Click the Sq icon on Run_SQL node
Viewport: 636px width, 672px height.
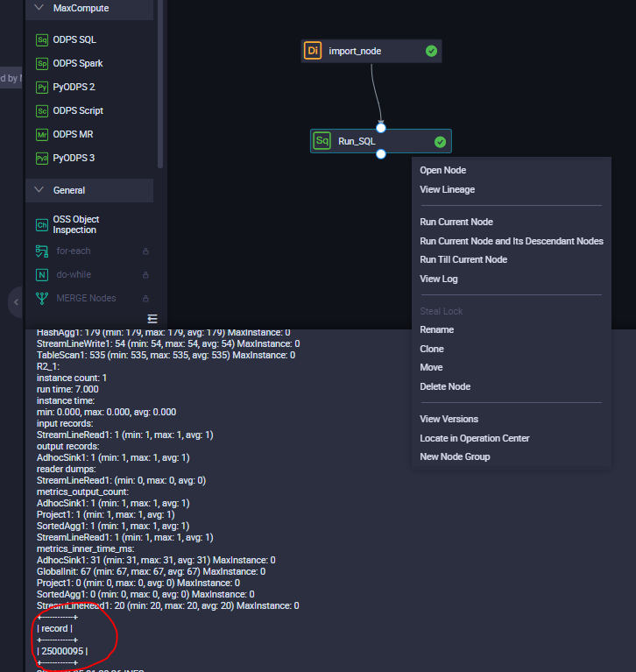[x=322, y=140]
